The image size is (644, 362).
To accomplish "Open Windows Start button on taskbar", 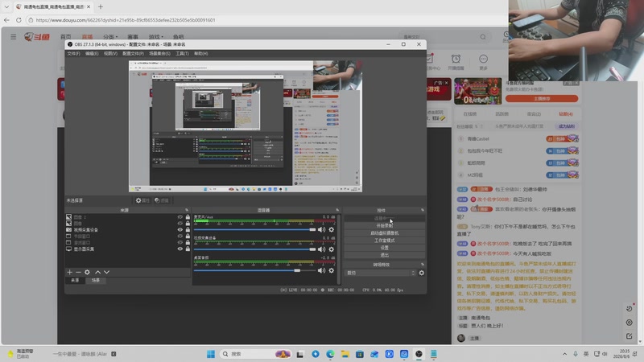I will click(x=211, y=354).
